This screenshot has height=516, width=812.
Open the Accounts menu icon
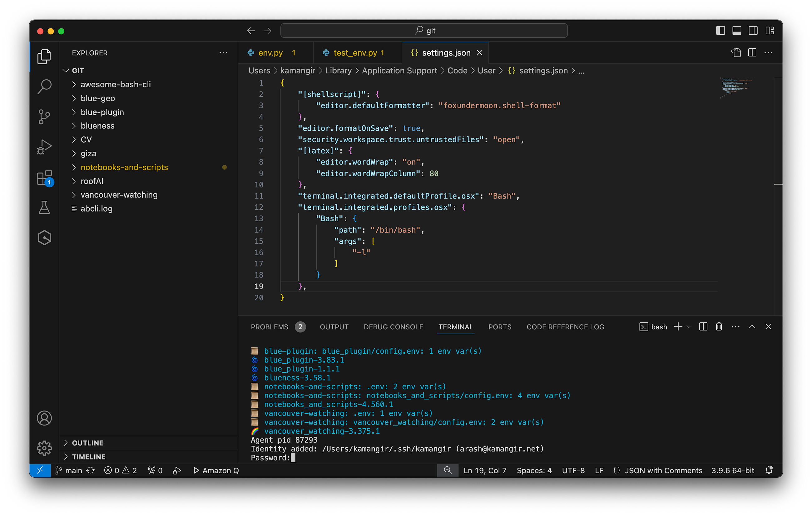[44, 418]
